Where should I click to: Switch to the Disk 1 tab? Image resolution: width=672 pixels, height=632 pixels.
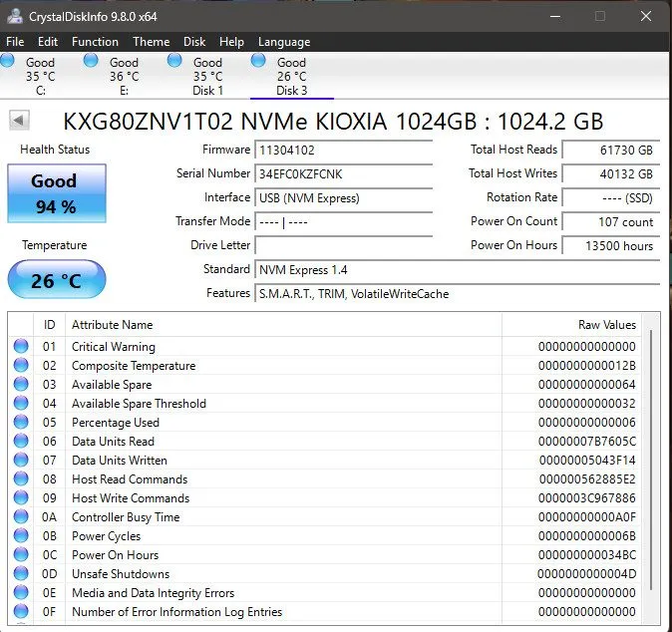coord(207,76)
